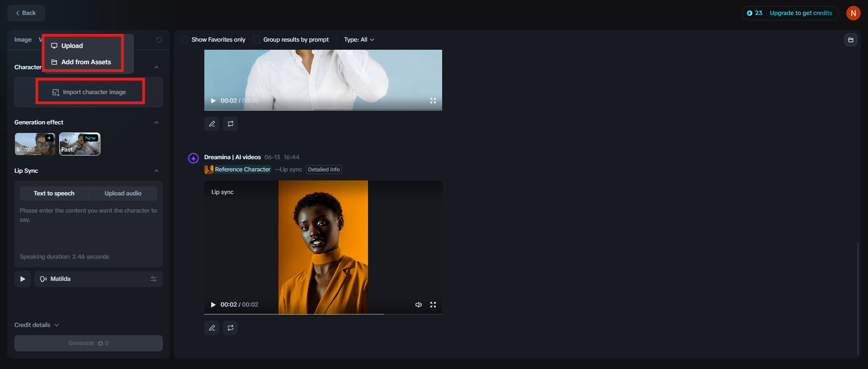The width and height of the screenshot is (868, 369).
Task: Switch to Upload audio tab
Action: coord(123,194)
